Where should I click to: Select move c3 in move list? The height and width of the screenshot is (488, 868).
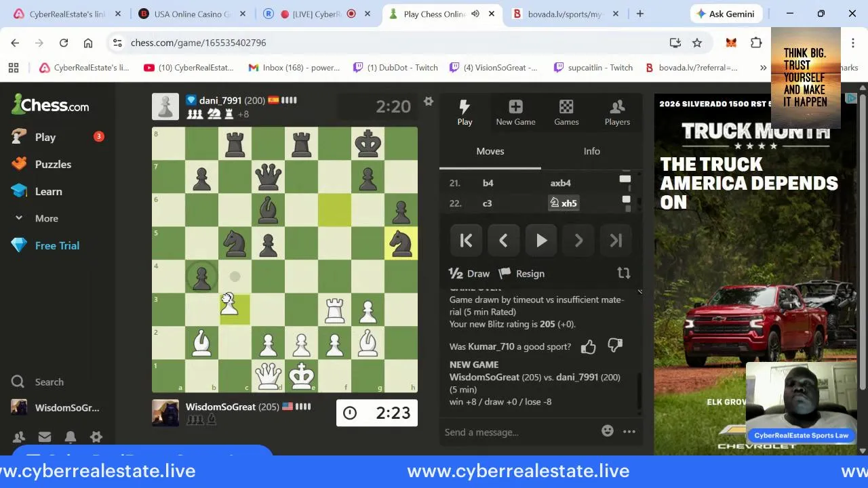click(487, 203)
